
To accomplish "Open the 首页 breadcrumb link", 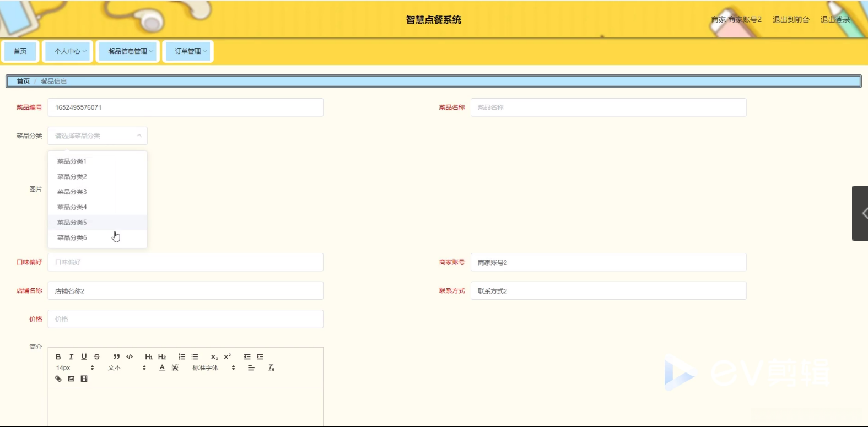I will 23,81.
